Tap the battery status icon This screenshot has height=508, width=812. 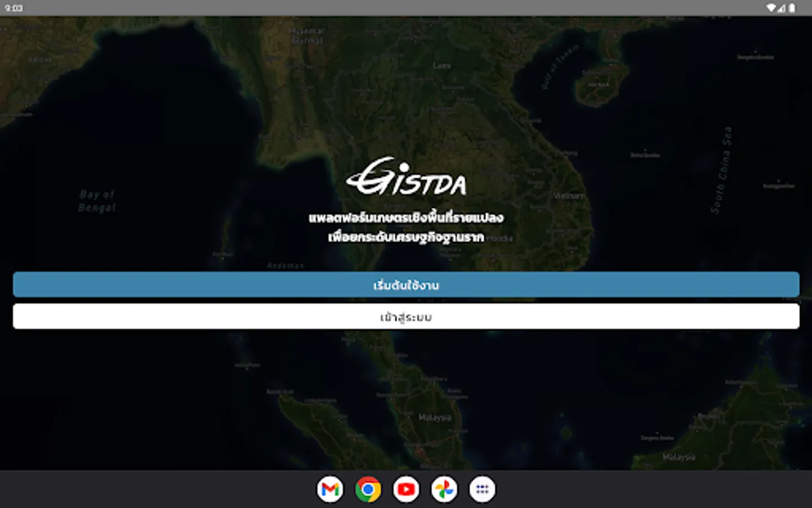point(792,8)
